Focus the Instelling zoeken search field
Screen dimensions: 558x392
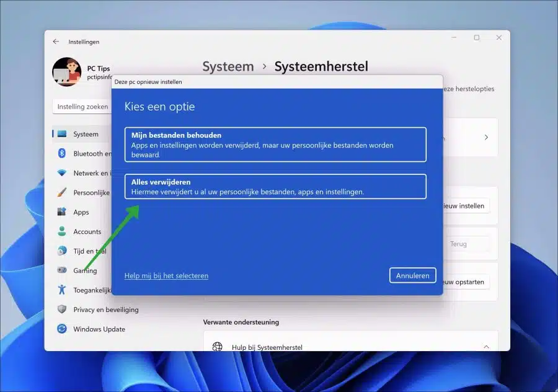82,107
